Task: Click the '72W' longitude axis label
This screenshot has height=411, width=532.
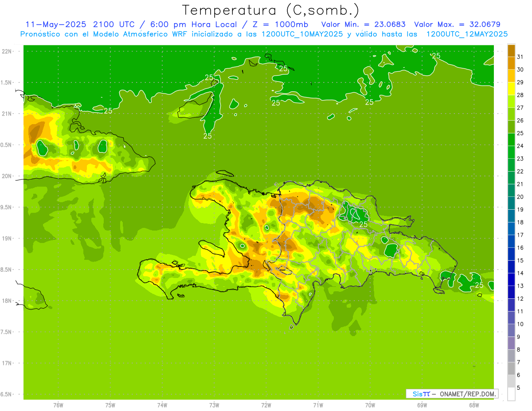Action: 266,405
